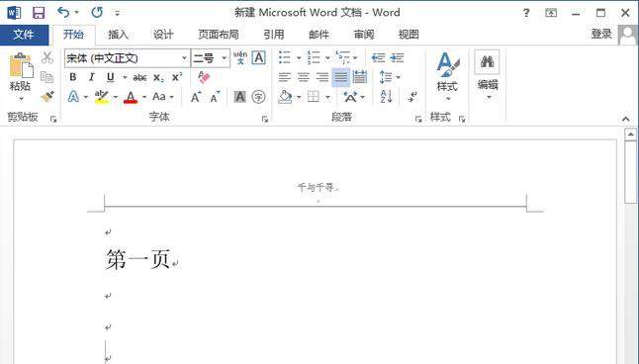Open the Find binoculars editing icon
The image size is (639, 364).
point(487,62)
